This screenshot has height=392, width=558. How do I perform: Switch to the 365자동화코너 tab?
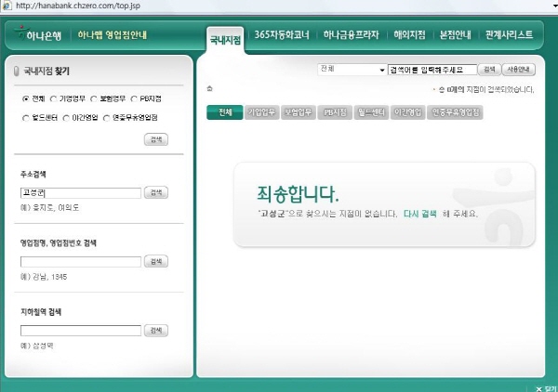(283, 36)
